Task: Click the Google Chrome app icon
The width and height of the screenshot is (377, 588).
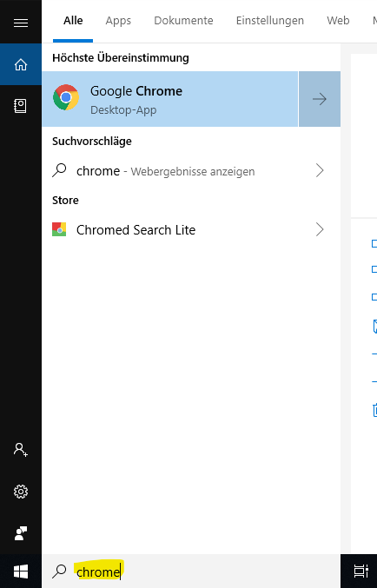Action: tap(66, 97)
